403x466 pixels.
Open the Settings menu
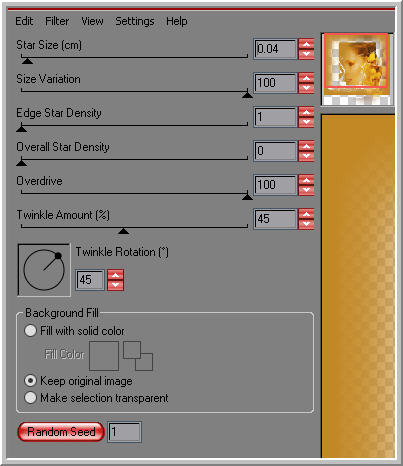click(135, 21)
